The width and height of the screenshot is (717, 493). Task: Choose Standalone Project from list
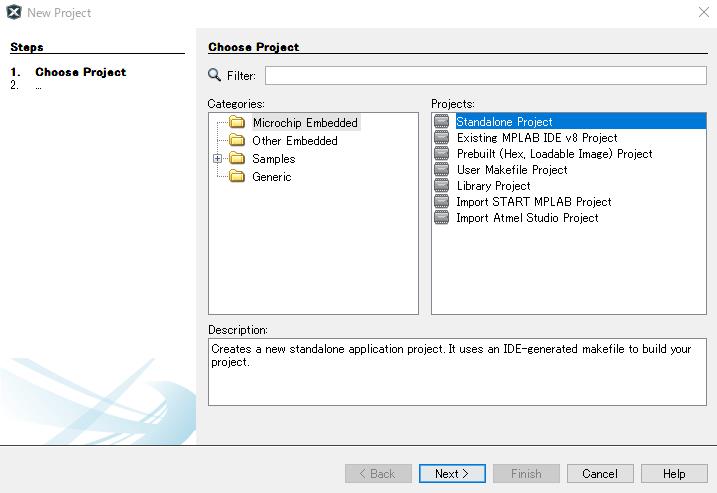click(581, 122)
